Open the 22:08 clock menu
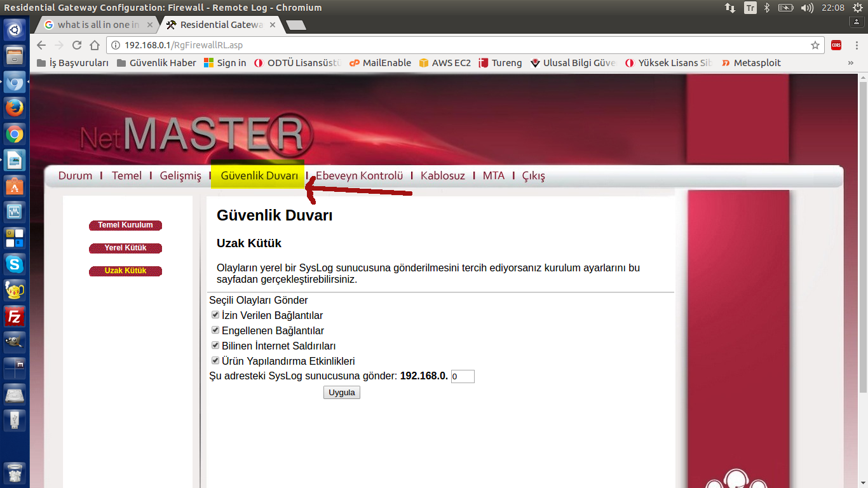The height and width of the screenshot is (488, 868). point(833,8)
